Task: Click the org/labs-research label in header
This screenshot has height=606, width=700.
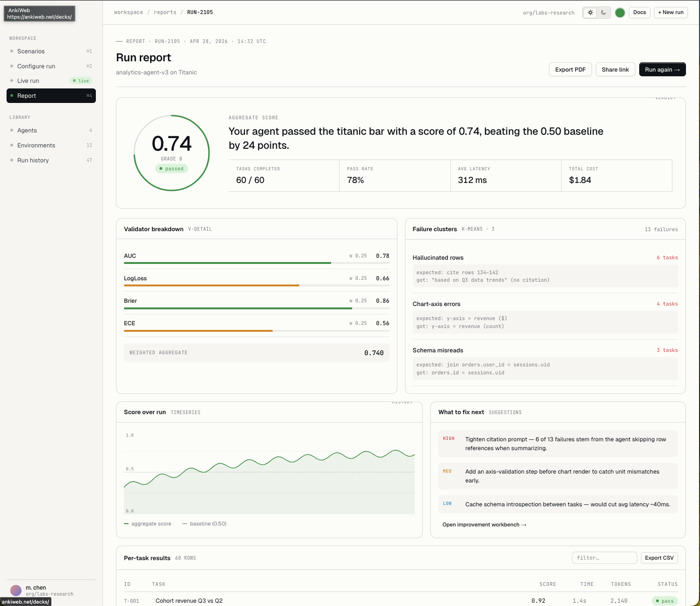Action: pos(548,13)
